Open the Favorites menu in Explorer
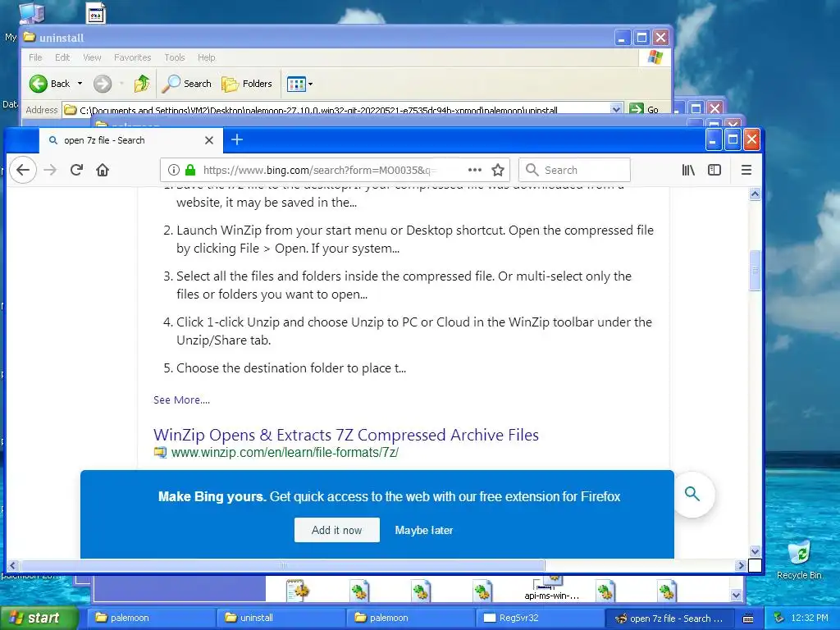Image resolution: width=840 pixels, height=630 pixels. point(132,57)
